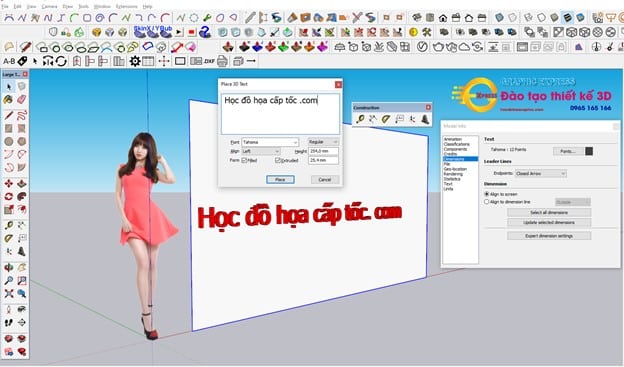Image resolution: width=624 pixels, height=367 pixels.
Task: Pick Tape Measure in Large Tool Set
Action: click(9, 225)
